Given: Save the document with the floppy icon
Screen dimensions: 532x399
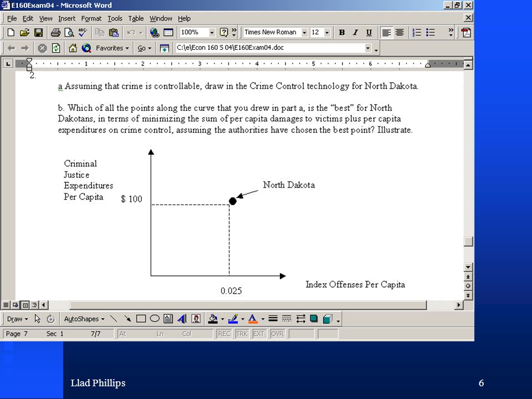Looking at the screenshot, I should click(38, 33).
